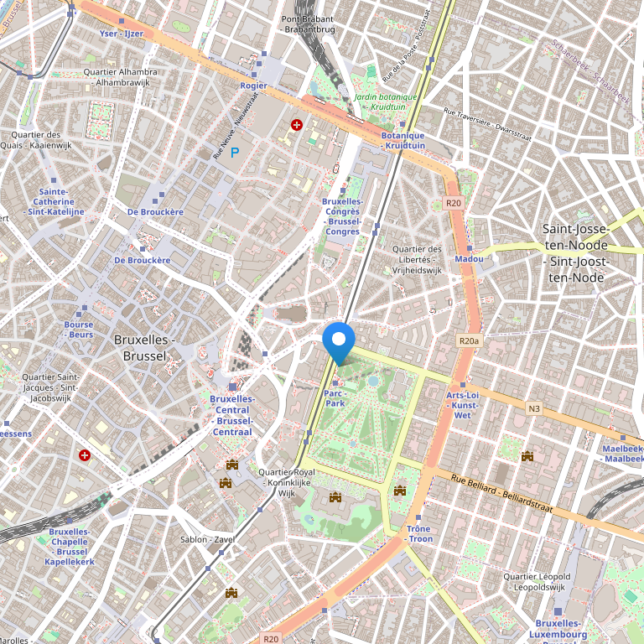
Task: Click the Jardin botanique - Kruidtuin park label
Action: [385, 101]
